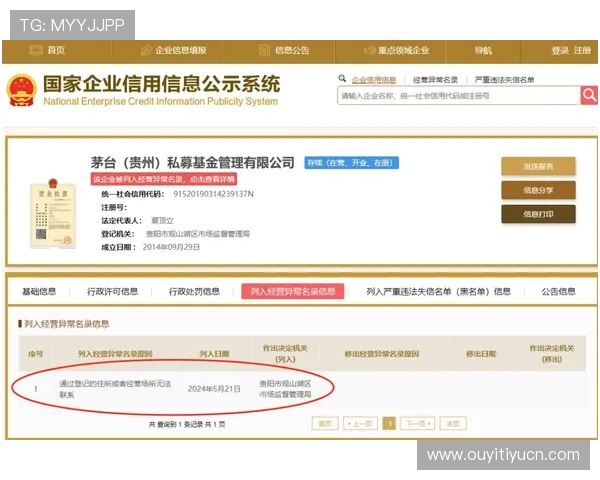Click the document icon beside 信息公告
Image resolution: width=600 pixels, height=480 pixels.
(264, 50)
